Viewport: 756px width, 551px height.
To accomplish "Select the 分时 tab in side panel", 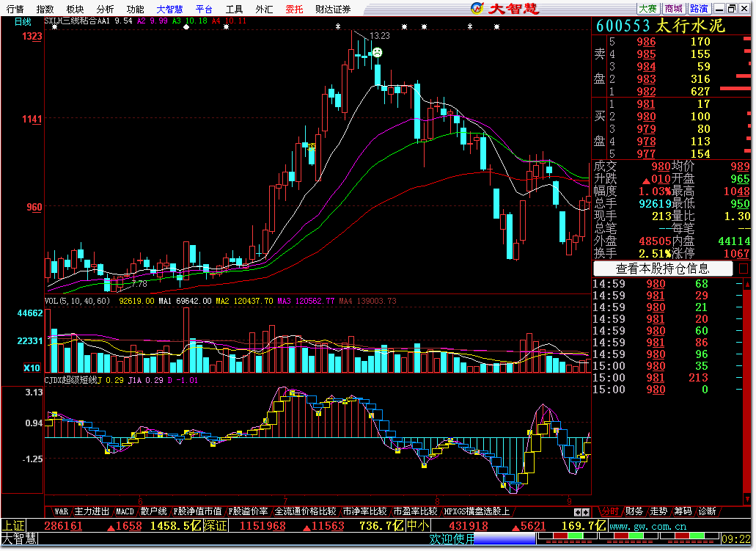I will click(610, 511).
